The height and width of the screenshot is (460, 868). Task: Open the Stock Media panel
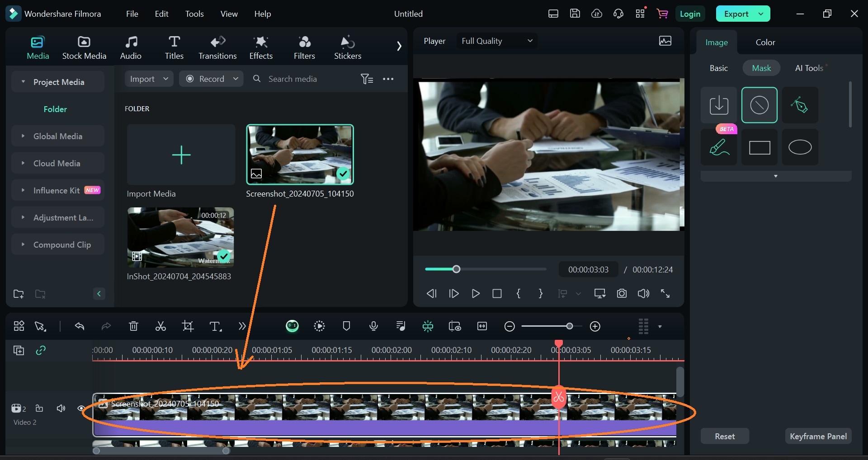click(x=84, y=47)
